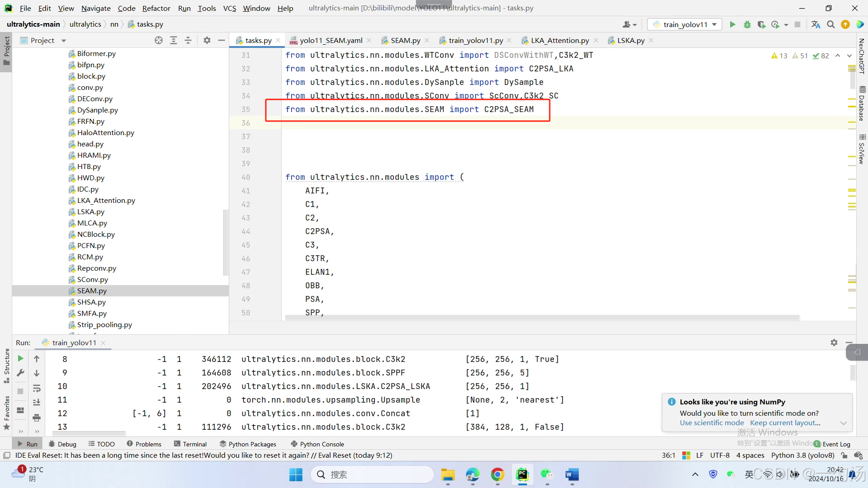Toggle scroll to end in Run console
Image resolution: width=868 pixels, height=488 pixels.
pyautogui.click(x=37, y=402)
